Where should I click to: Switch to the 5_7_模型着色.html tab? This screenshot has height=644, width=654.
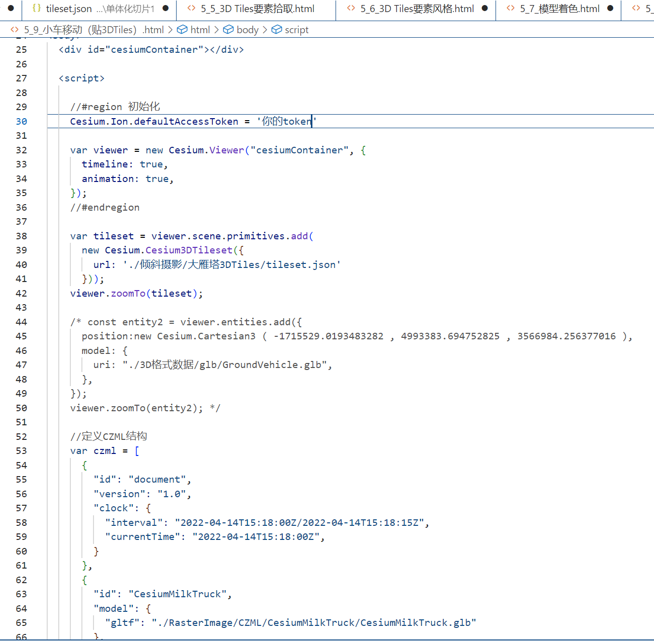pos(559,9)
